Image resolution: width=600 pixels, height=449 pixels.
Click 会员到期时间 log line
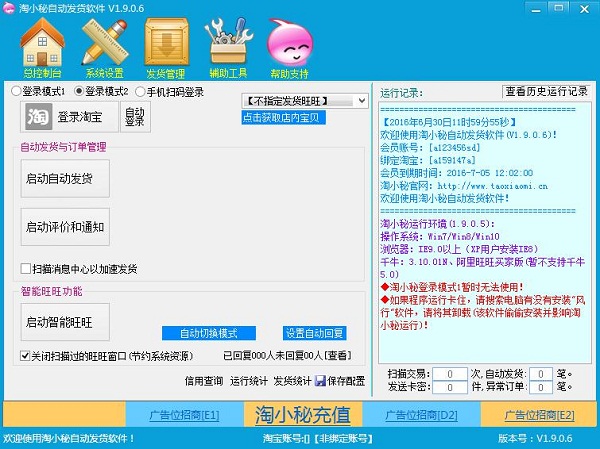[x=457, y=173]
